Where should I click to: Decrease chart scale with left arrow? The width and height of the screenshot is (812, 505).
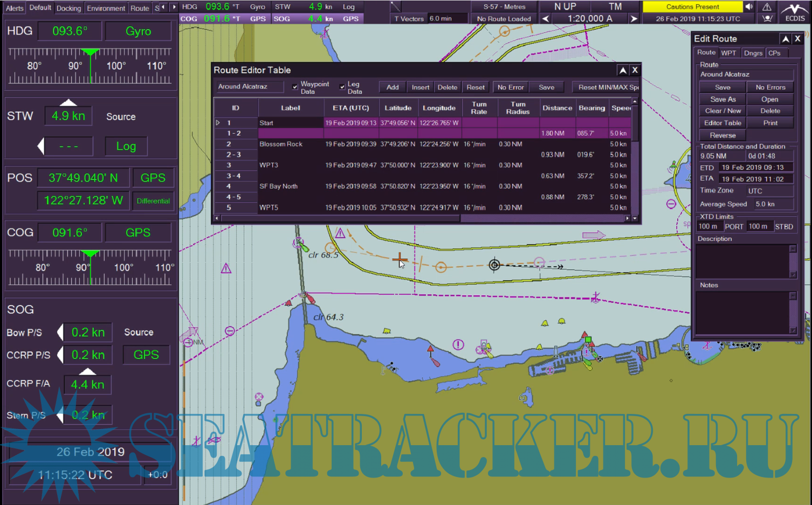click(546, 19)
